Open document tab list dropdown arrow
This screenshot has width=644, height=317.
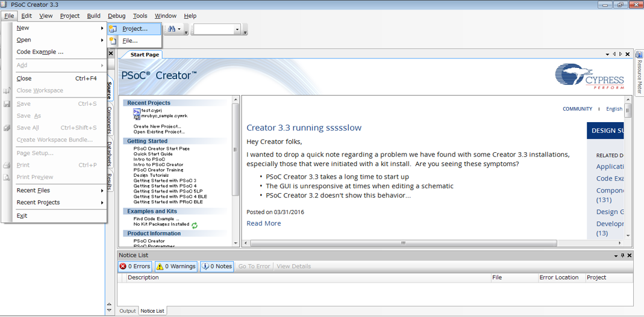(x=607, y=54)
